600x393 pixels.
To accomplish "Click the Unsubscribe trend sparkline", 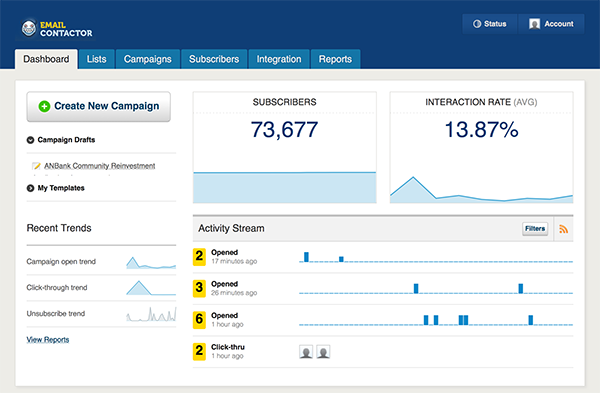I will pyautogui.click(x=151, y=314).
